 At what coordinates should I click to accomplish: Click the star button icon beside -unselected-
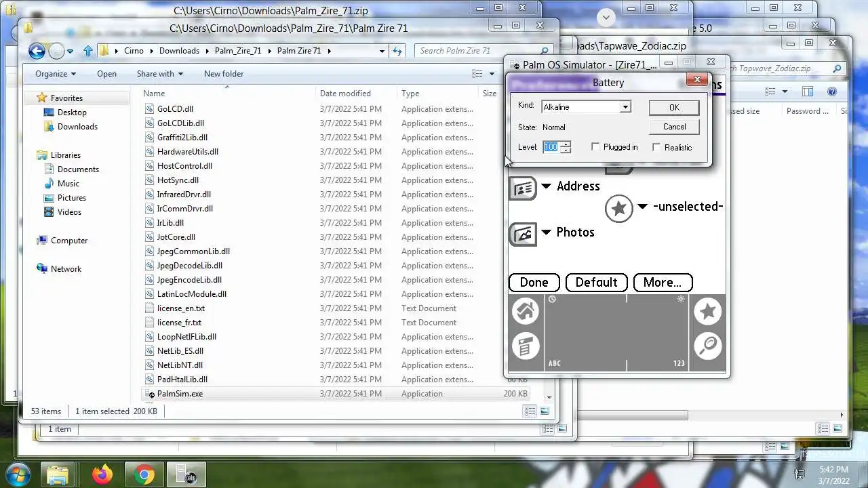618,208
